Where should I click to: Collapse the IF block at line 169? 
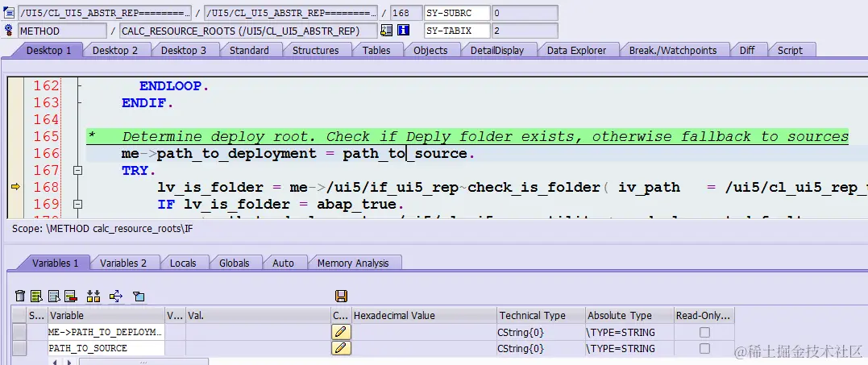click(78, 205)
